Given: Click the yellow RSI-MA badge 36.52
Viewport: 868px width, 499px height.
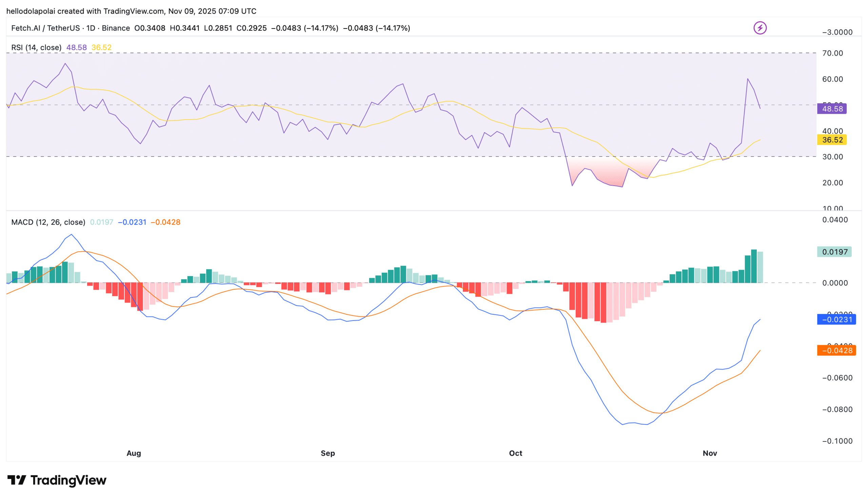Looking at the screenshot, I should (832, 140).
